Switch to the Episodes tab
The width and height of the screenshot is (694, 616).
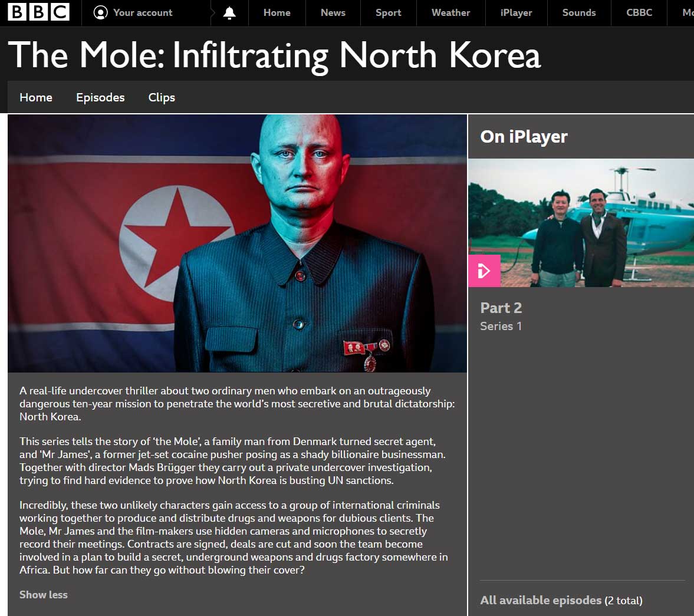(x=100, y=97)
